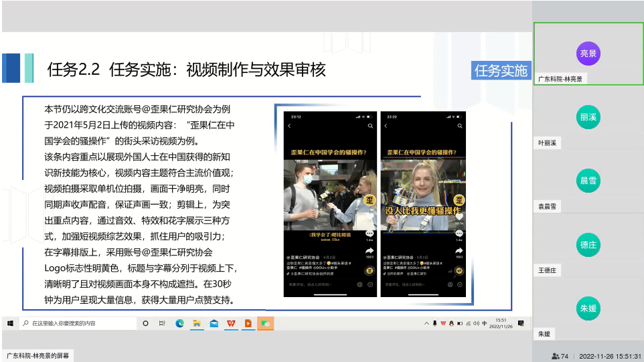Click search icon in right phone screenshot

coord(460,126)
